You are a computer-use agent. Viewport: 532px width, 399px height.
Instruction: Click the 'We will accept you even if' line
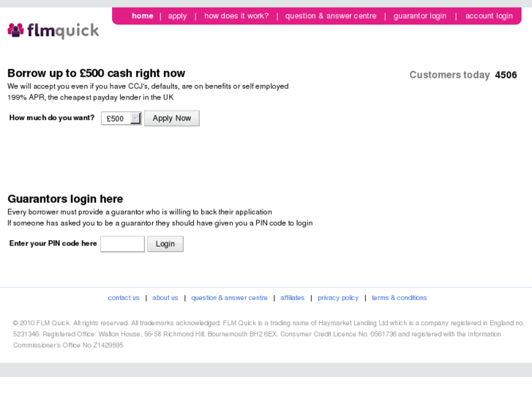pyautogui.click(x=148, y=86)
